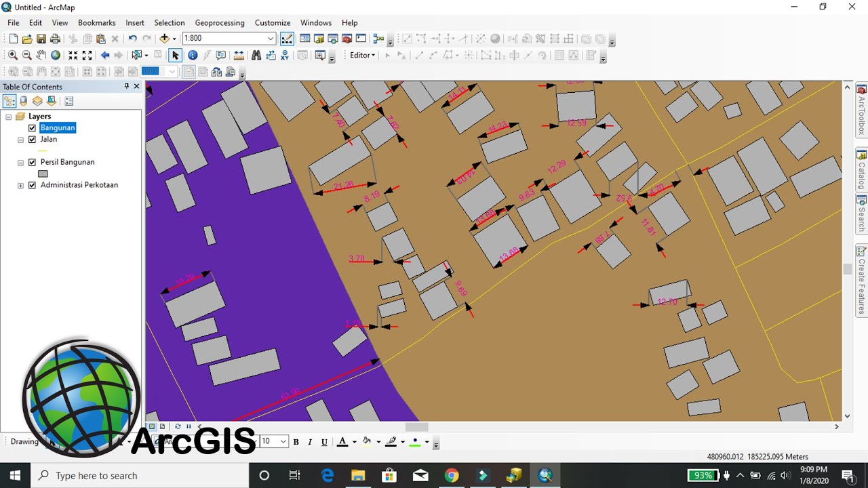Collapse the Jalan layer legend
Image resolution: width=868 pixels, height=488 pixels.
(20, 140)
